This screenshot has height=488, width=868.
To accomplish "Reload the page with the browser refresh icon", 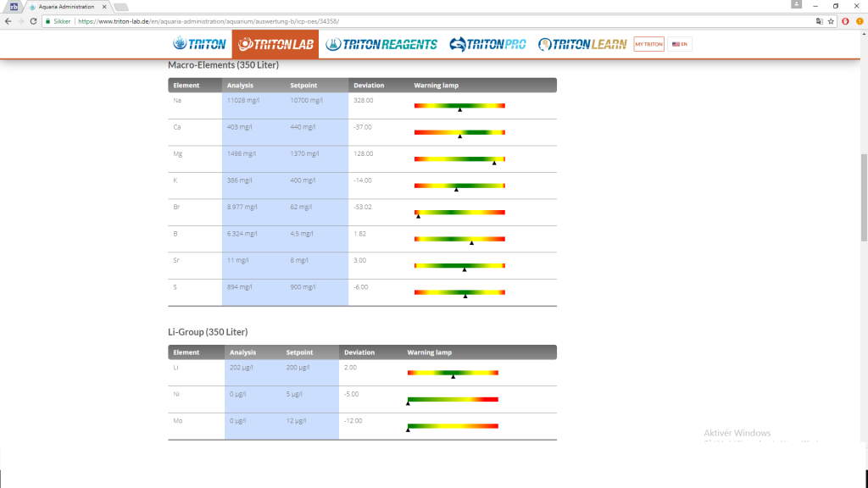I will point(33,21).
